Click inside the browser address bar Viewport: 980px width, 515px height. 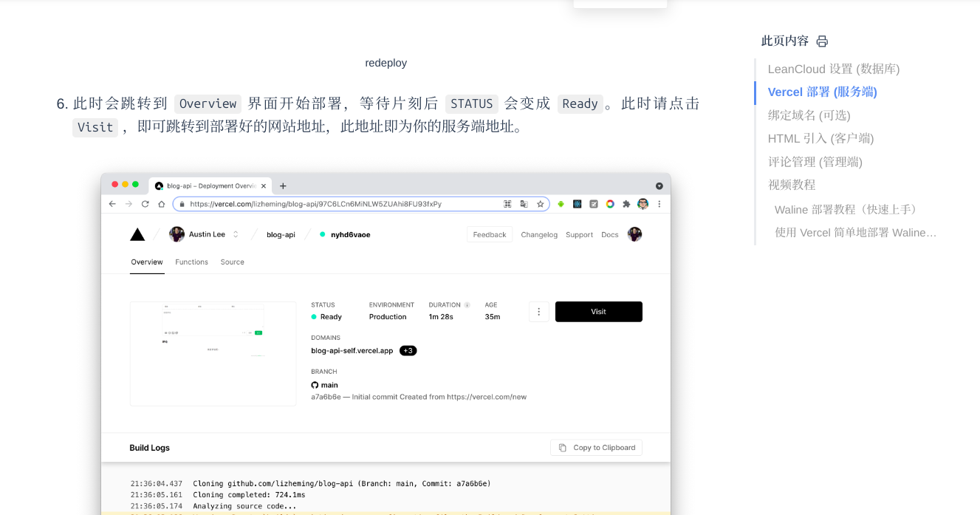tap(332, 204)
